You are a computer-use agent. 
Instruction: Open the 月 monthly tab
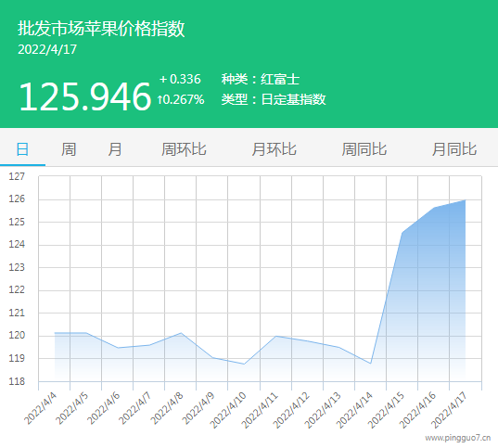115,148
